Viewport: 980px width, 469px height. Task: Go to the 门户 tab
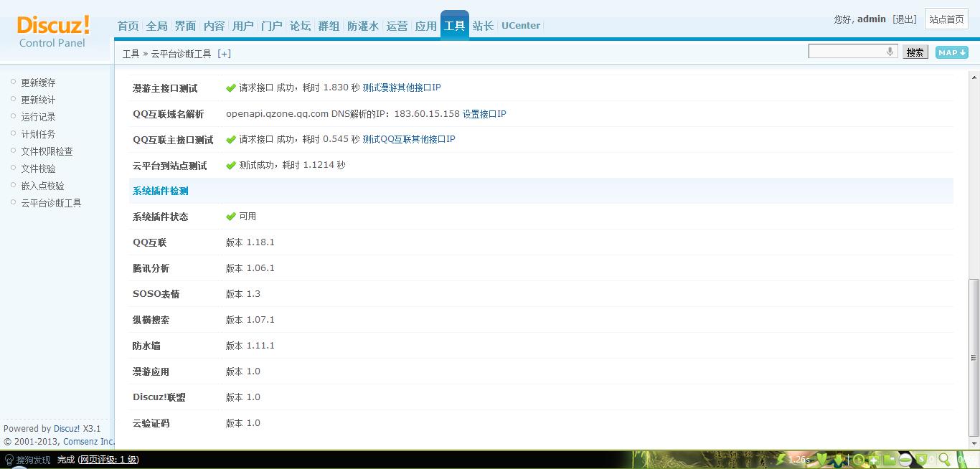[x=271, y=26]
